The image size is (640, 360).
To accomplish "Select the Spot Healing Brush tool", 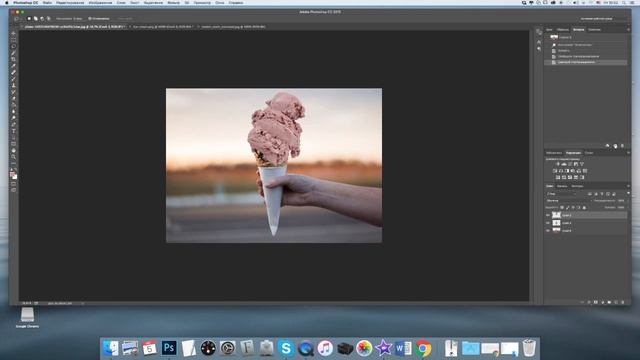I will (13, 72).
